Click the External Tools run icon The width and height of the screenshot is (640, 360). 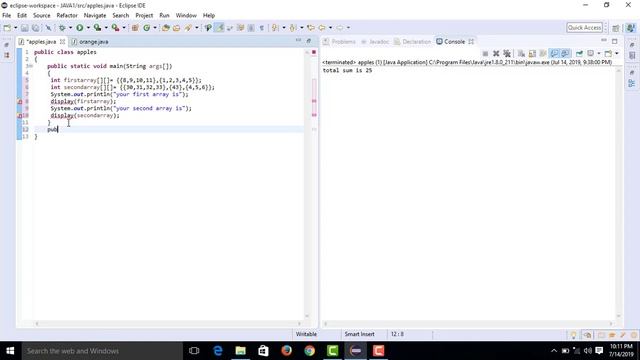(x=116, y=28)
